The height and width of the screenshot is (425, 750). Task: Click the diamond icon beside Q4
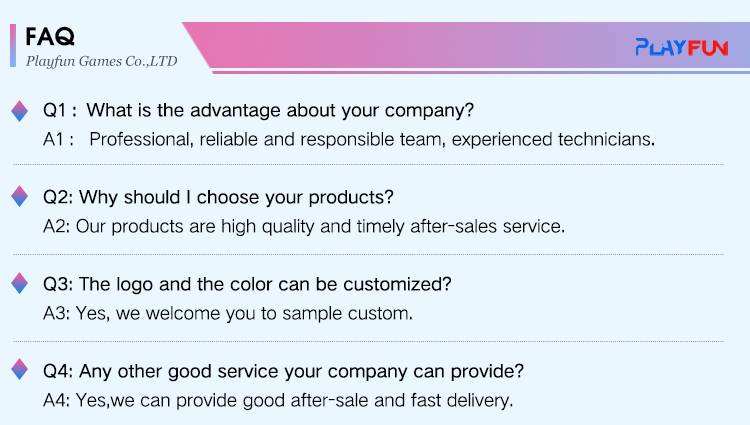coord(19,371)
